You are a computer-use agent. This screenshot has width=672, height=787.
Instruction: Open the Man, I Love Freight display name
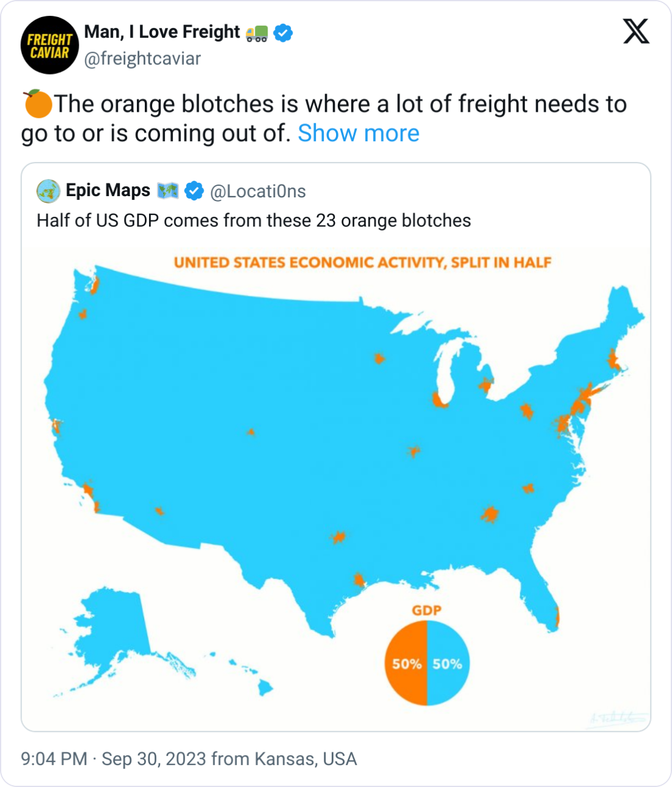(x=162, y=32)
